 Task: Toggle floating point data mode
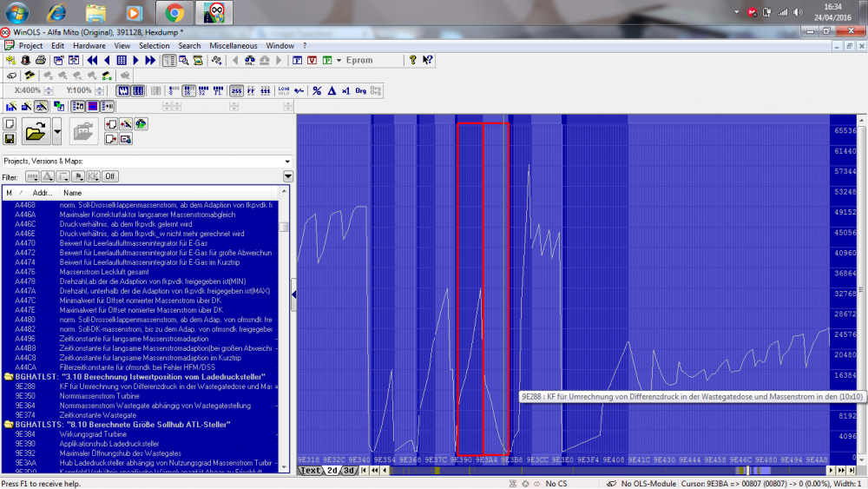click(218, 91)
